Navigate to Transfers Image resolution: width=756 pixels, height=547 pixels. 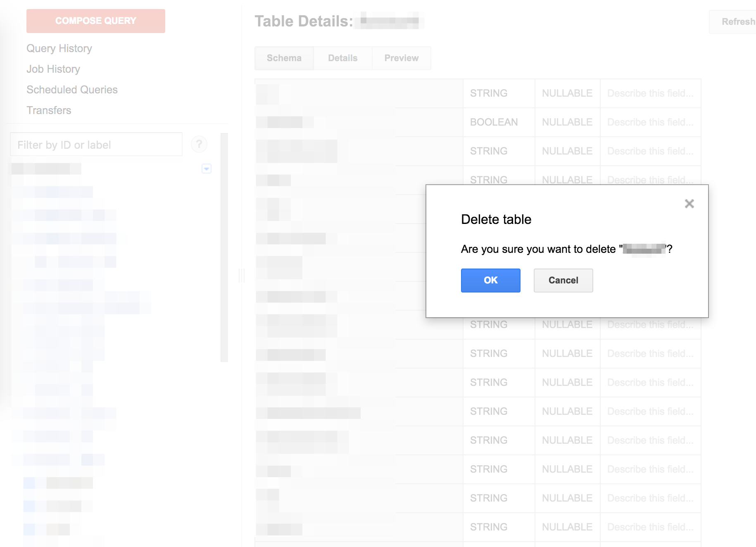pos(49,110)
